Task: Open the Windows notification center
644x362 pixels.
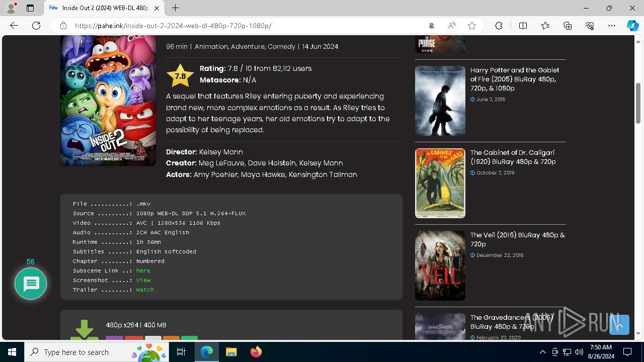Action: tap(627, 352)
